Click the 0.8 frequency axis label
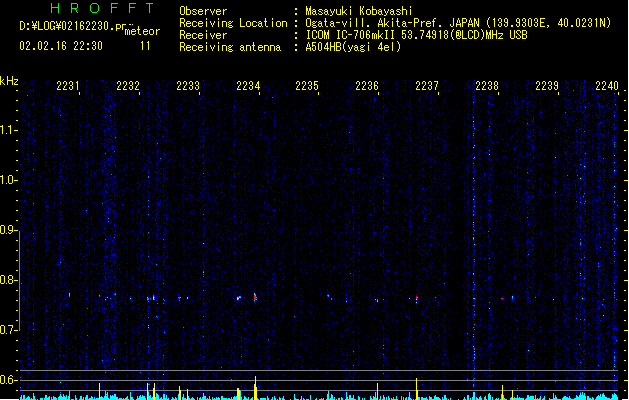The width and height of the screenshot is (629, 400). click(8, 280)
